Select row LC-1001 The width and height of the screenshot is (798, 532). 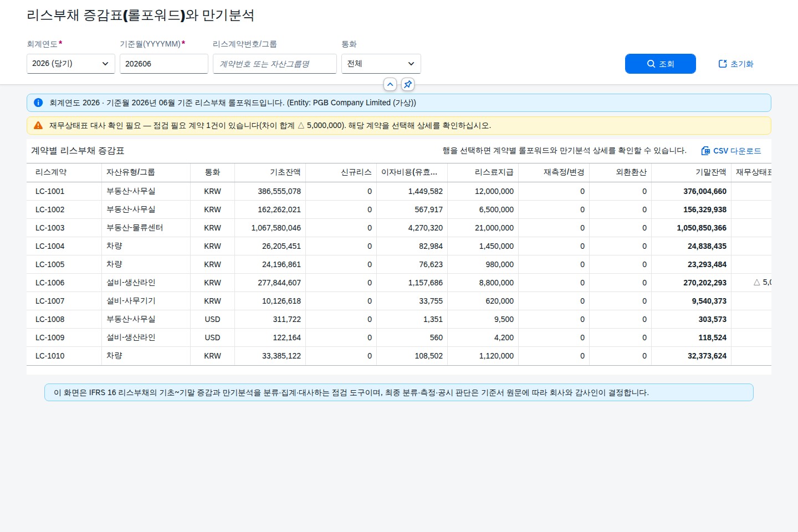[399, 191]
